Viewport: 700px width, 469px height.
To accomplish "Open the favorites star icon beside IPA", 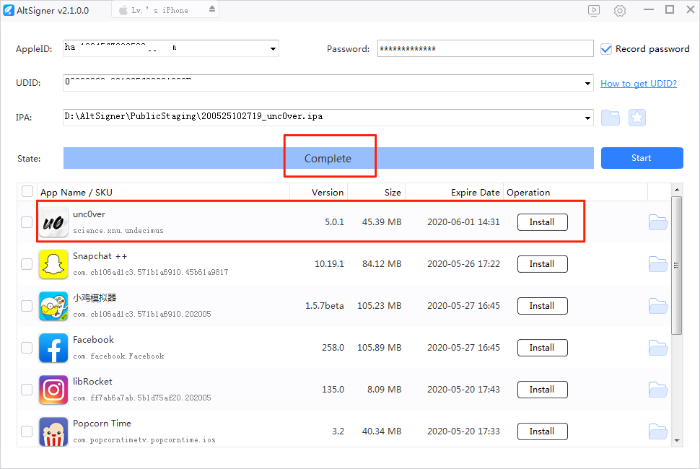I will (637, 118).
